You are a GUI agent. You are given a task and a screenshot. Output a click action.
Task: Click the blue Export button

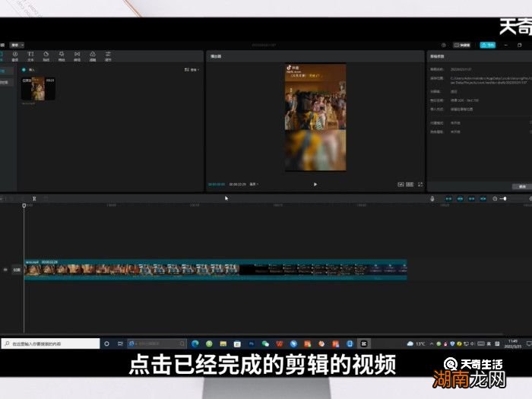click(488, 45)
